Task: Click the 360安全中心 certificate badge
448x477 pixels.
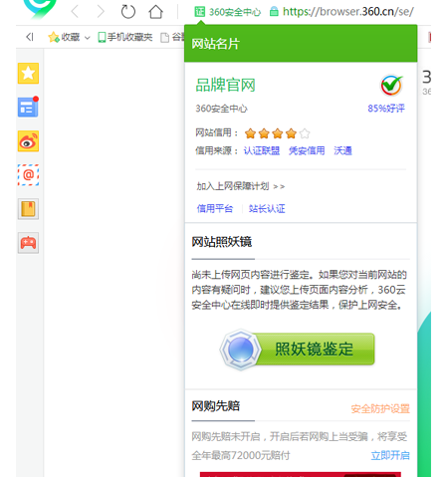Action: 228,12
